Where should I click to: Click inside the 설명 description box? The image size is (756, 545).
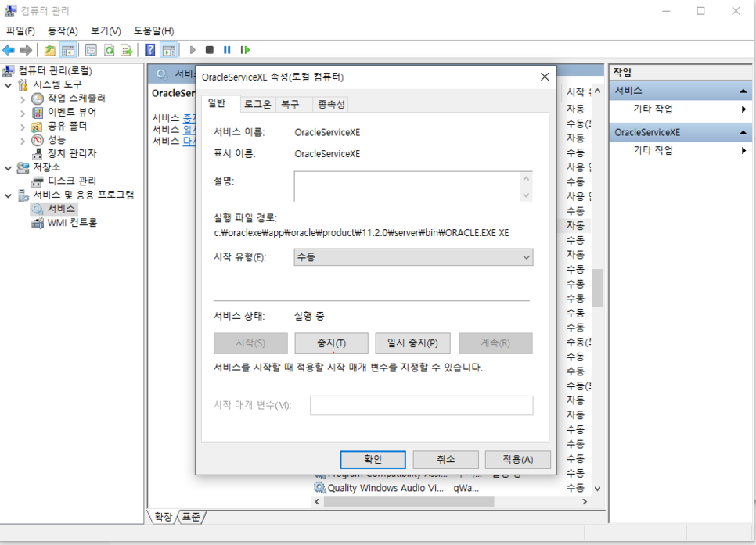click(x=408, y=186)
